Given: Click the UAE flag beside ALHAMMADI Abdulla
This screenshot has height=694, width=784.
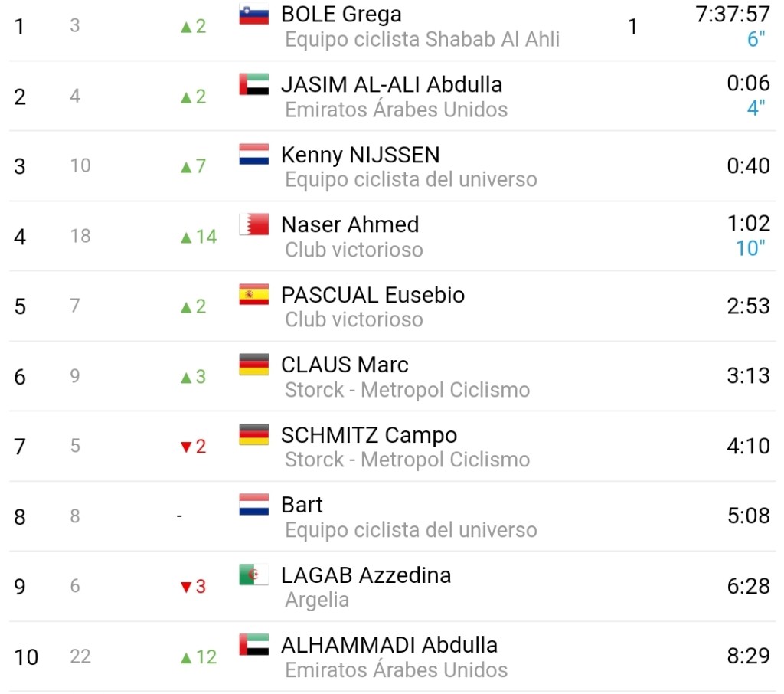Looking at the screenshot, I should coord(253,645).
